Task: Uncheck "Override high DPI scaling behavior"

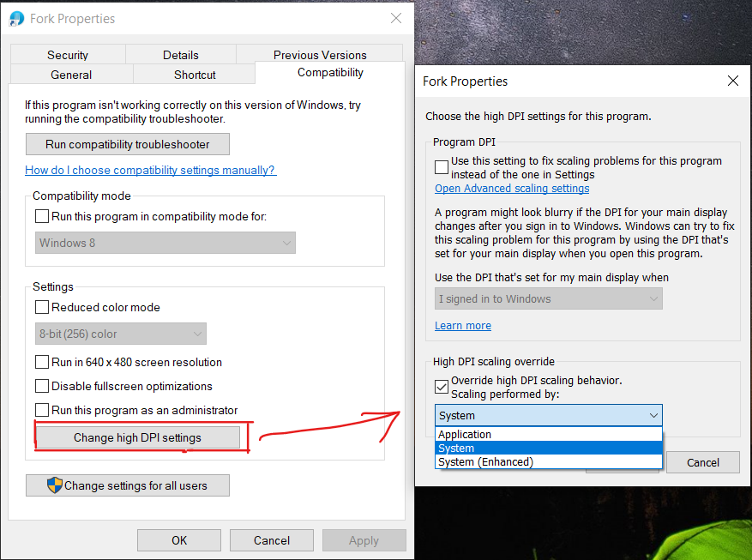Action: (442, 387)
